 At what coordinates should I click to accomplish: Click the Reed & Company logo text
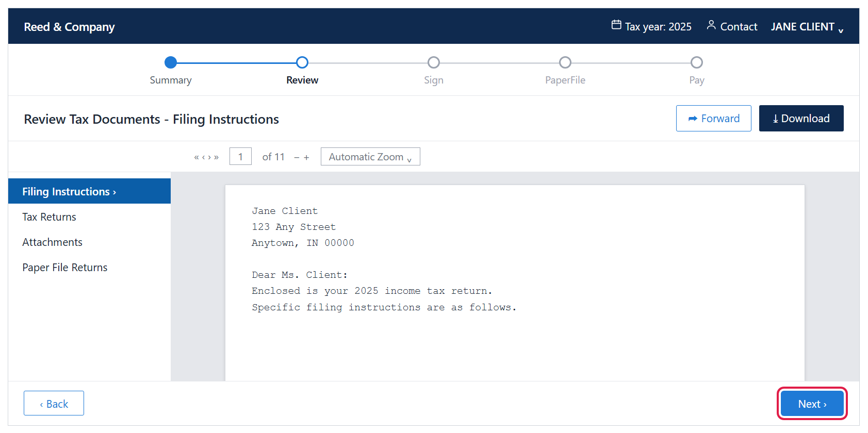coord(69,27)
